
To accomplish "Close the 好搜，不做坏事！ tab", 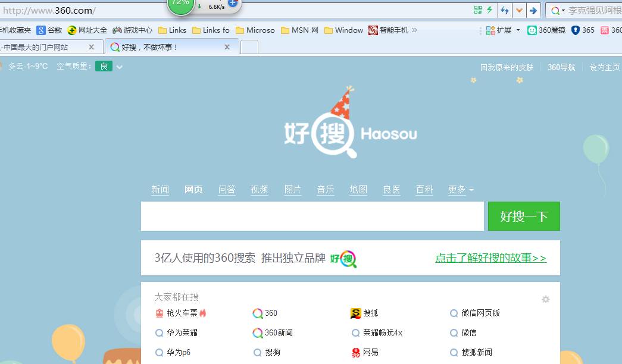I will point(227,47).
